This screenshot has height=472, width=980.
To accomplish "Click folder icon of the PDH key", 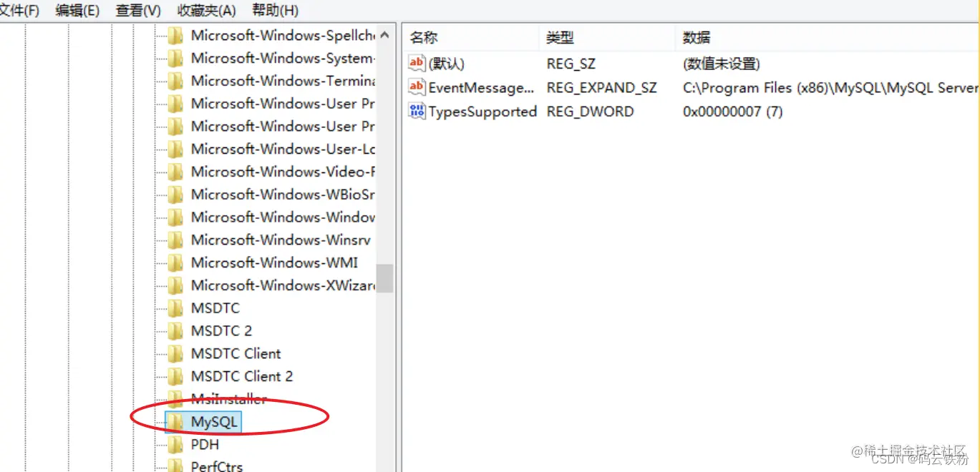I will (x=175, y=445).
